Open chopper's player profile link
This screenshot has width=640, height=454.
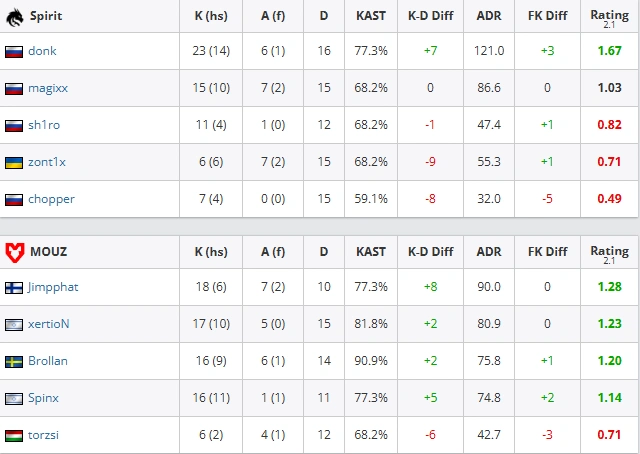point(51,199)
